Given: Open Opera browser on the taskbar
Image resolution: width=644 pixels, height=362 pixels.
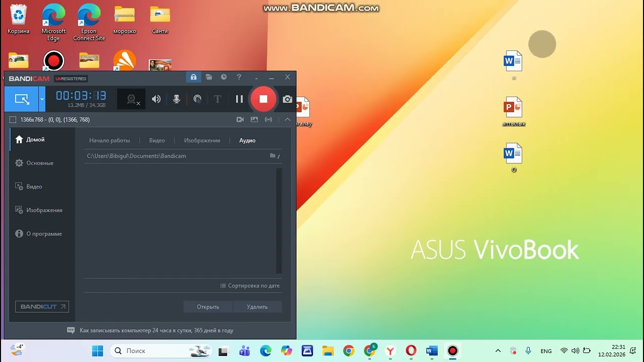Looking at the screenshot, I should click(411, 350).
